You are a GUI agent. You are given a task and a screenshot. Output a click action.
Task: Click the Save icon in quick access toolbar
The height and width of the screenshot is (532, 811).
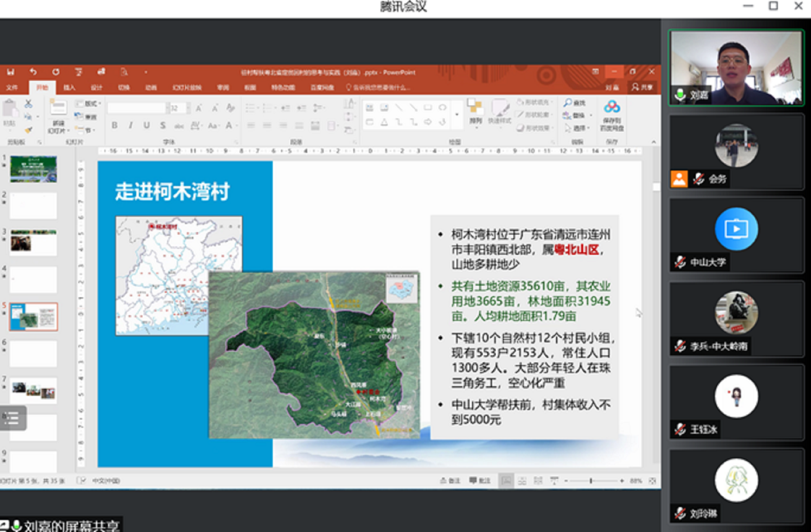11,72
